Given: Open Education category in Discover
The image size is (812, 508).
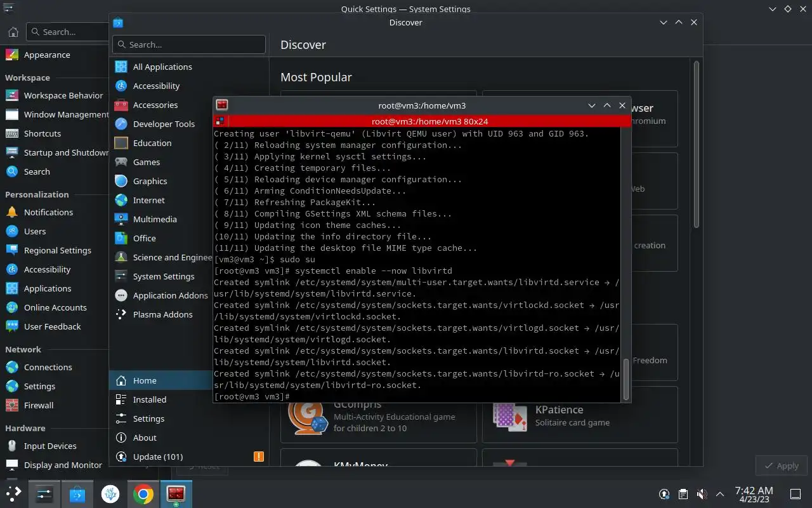Looking at the screenshot, I should pos(161,143).
